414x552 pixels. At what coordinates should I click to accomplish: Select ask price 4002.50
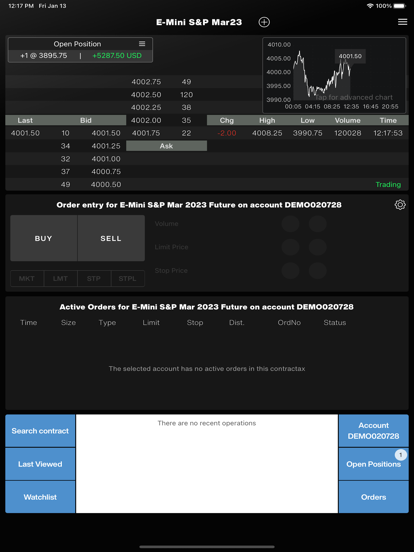[x=146, y=95]
